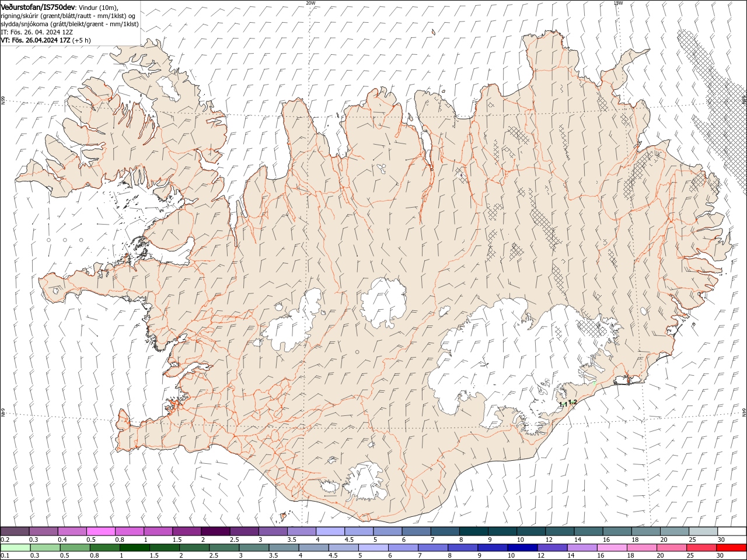The width and height of the screenshot is (747, 560).
Task: Click the 15W longitude label
Action: pyautogui.click(x=618, y=3)
